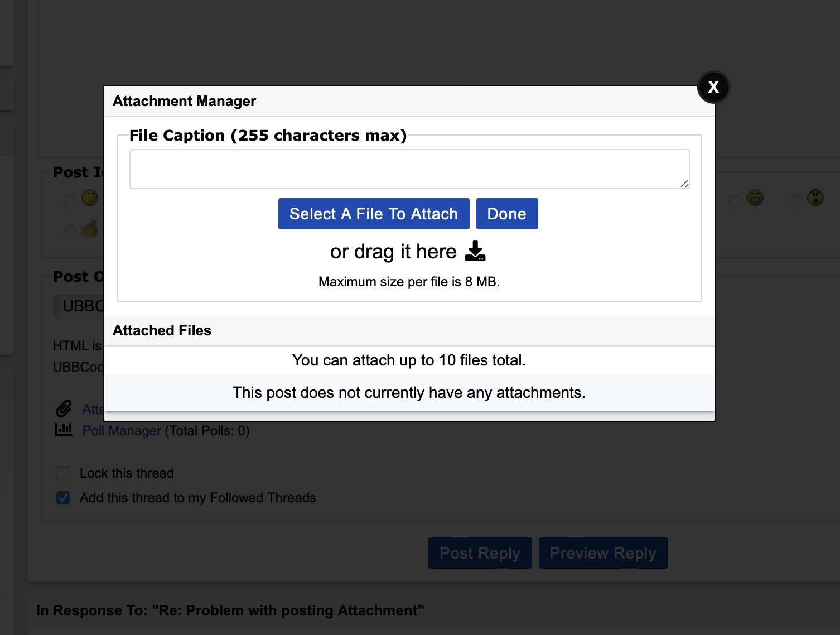Click the Preview Reply button
Screen dimensions: 840x635
[603, 553]
